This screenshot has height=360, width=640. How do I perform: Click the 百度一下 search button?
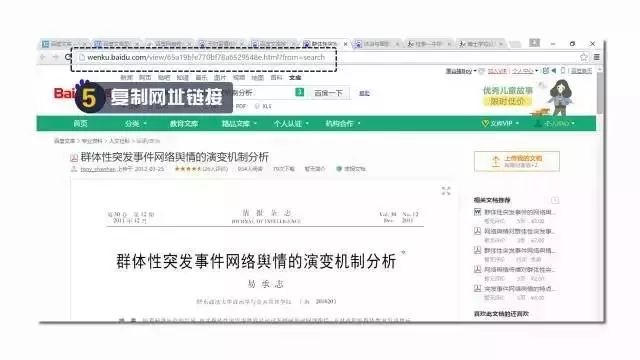(x=328, y=93)
